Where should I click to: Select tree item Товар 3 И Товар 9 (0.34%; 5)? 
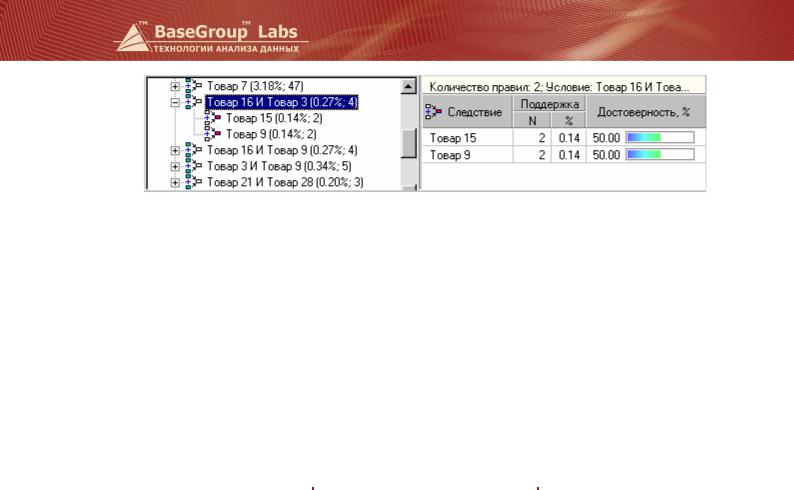tap(279, 167)
